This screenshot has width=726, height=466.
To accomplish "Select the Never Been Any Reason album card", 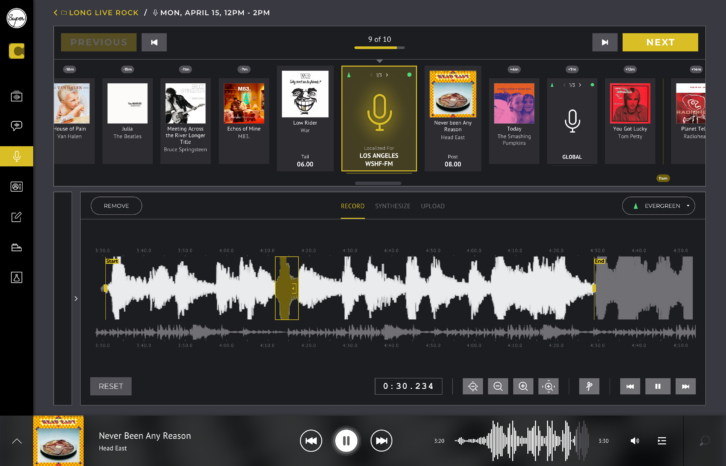I will (453, 118).
